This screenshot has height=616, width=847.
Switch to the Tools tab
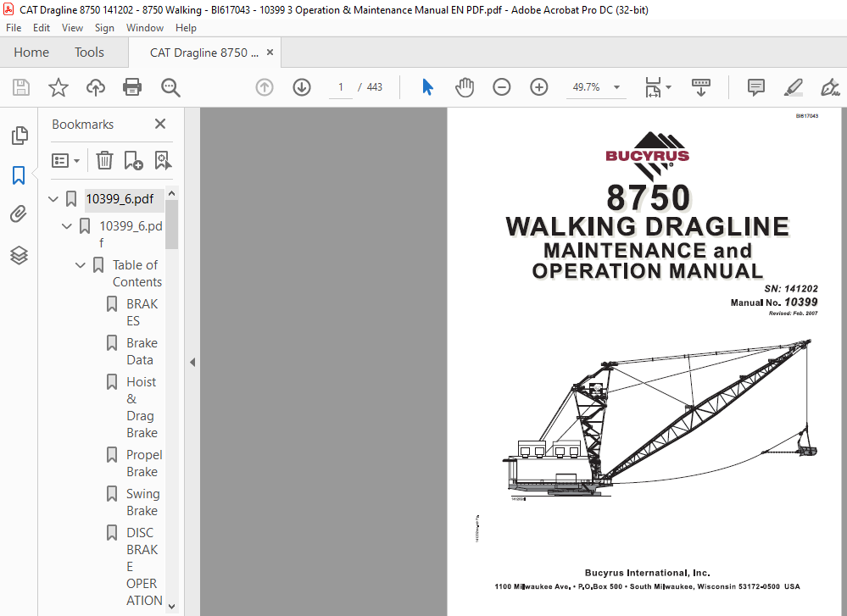click(89, 53)
